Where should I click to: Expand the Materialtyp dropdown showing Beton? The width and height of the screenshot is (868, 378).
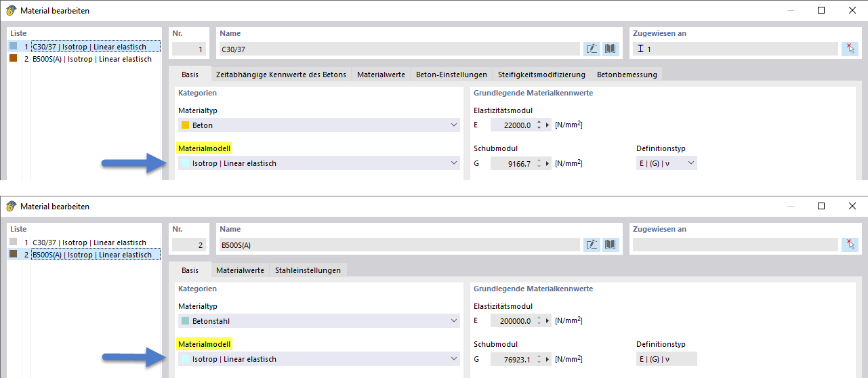click(453, 125)
